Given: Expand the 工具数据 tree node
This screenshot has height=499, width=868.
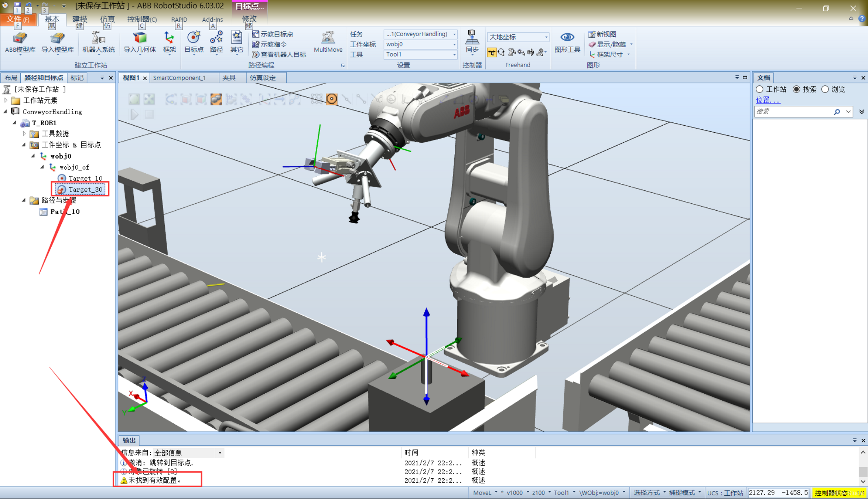Looking at the screenshot, I should click(24, 134).
